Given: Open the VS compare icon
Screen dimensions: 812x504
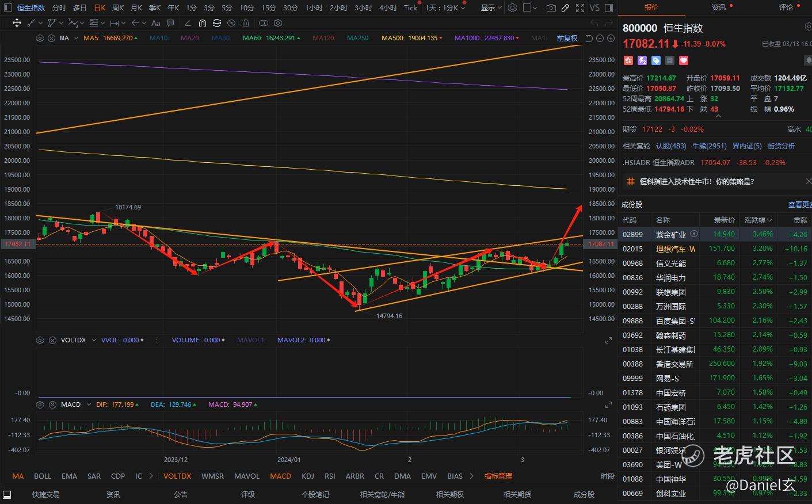Looking at the screenshot, I should 594,7.
